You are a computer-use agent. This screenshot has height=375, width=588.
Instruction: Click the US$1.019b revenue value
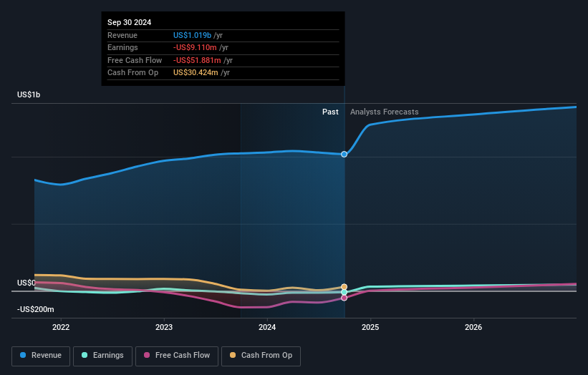click(192, 35)
